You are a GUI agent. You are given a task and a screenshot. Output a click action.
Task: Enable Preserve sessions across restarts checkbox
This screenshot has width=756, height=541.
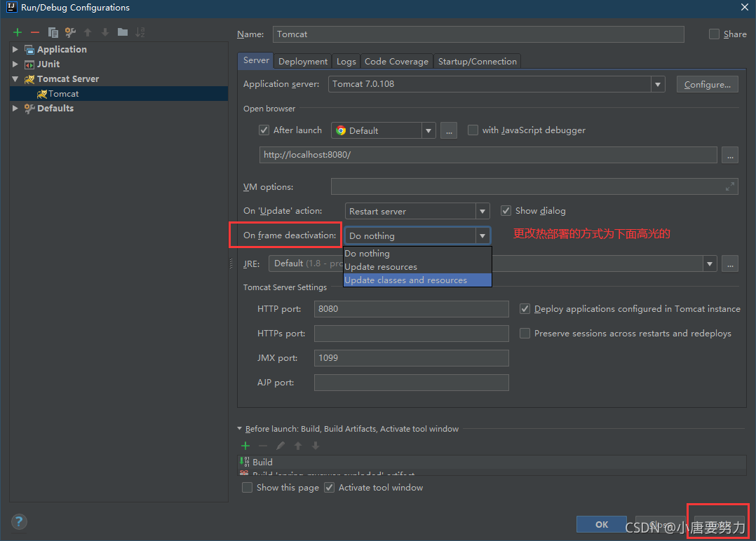(x=525, y=334)
